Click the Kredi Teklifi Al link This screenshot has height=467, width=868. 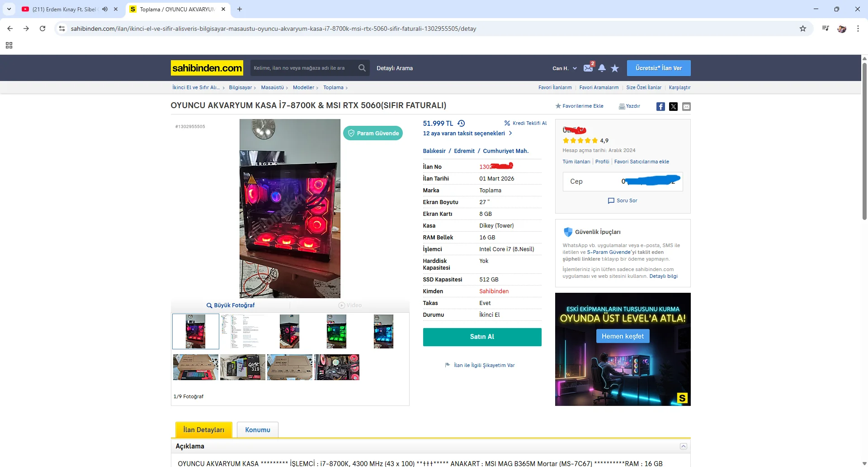pos(526,123)
